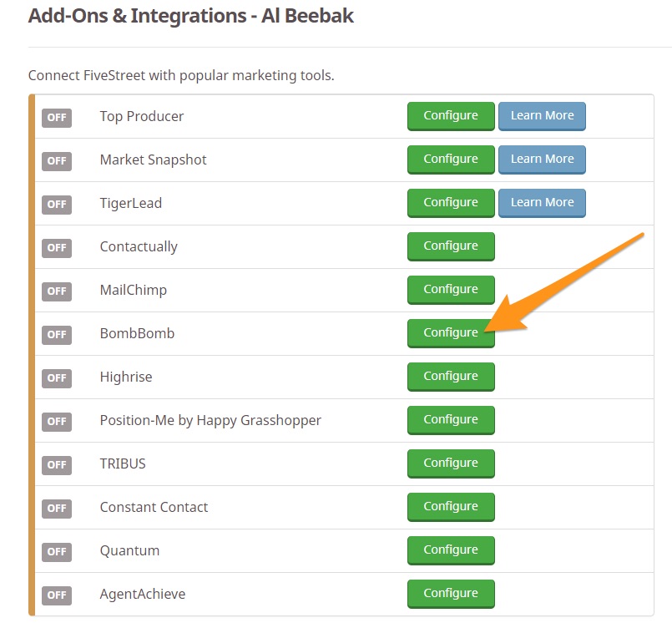Configure the BombBomb integration
Screen dimensions: 672x623
pos(451,332)
